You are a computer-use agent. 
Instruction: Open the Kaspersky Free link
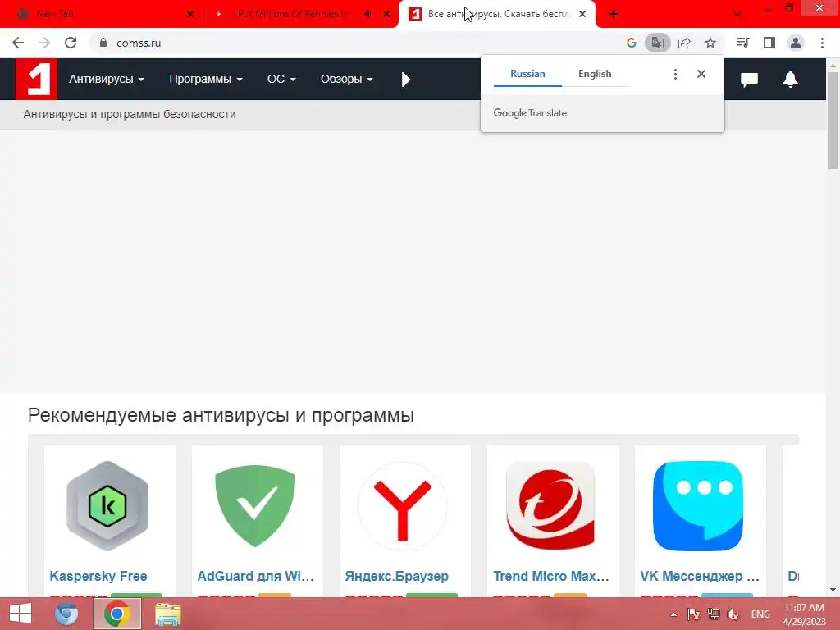click(98, 576)
